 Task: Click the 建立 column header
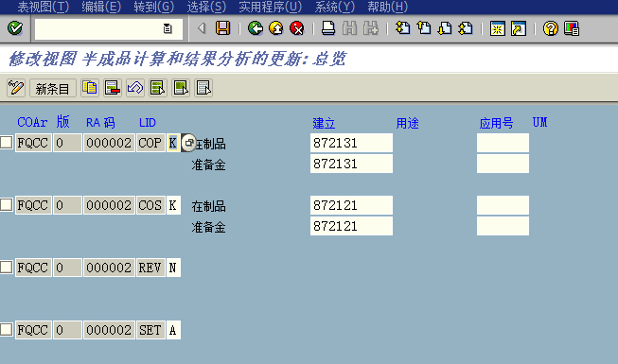[x=324, y=123]
